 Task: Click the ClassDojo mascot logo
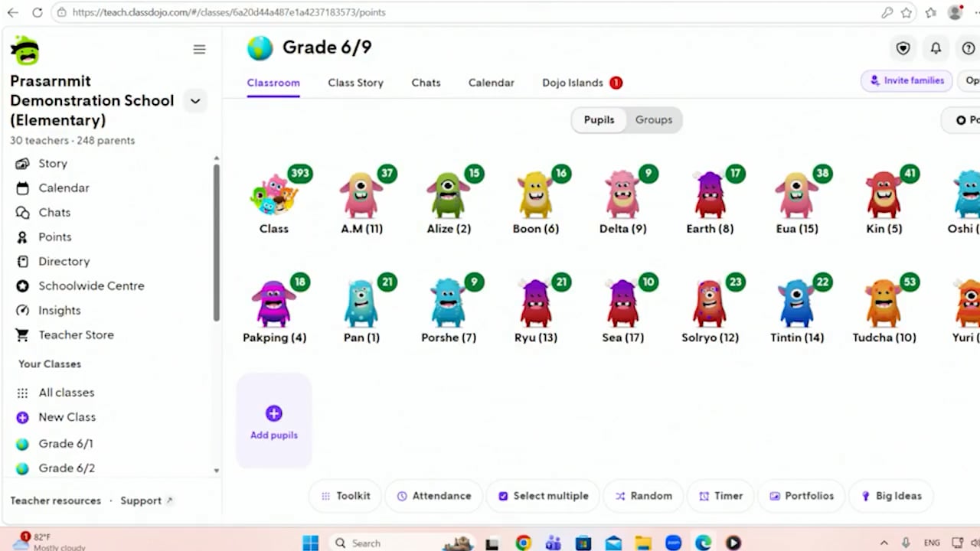pos(25,51)
